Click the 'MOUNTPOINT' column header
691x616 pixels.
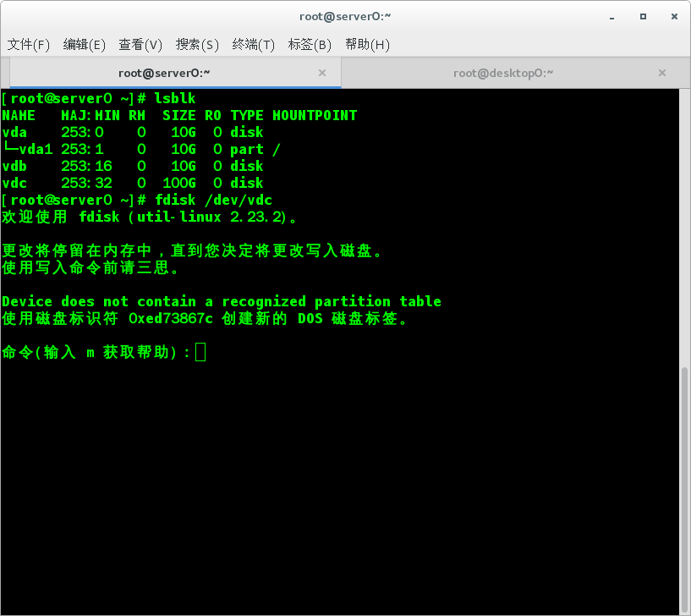[x=315, y=116]
